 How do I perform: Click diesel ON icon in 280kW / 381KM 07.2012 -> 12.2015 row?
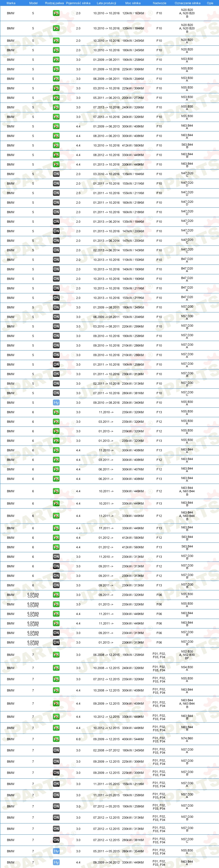coord(56,840)
